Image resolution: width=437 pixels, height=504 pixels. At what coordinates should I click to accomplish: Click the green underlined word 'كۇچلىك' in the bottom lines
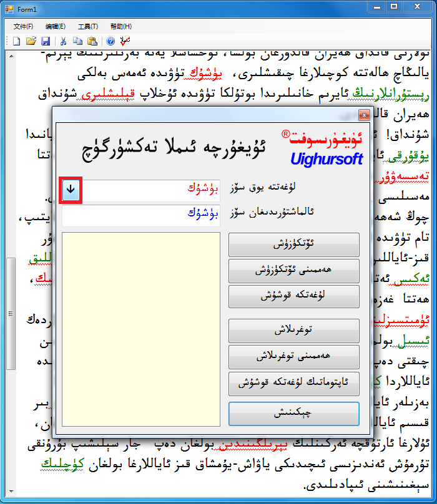click(62, 464)
